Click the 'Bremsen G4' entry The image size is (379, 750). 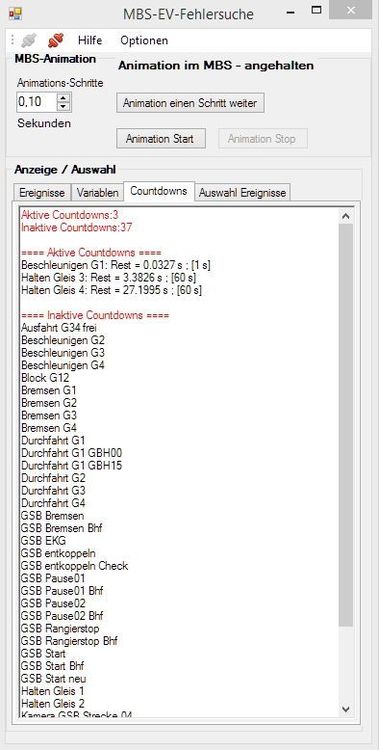[x=49, y=428]
